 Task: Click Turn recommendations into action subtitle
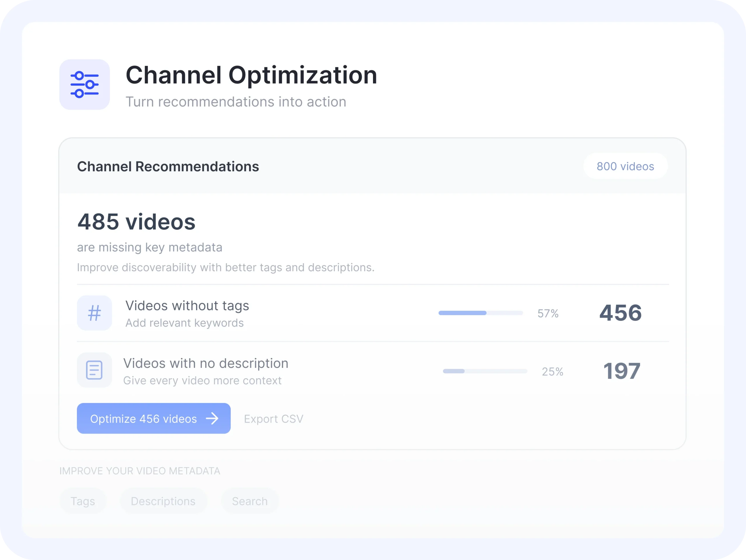click(x=236, y=102)
